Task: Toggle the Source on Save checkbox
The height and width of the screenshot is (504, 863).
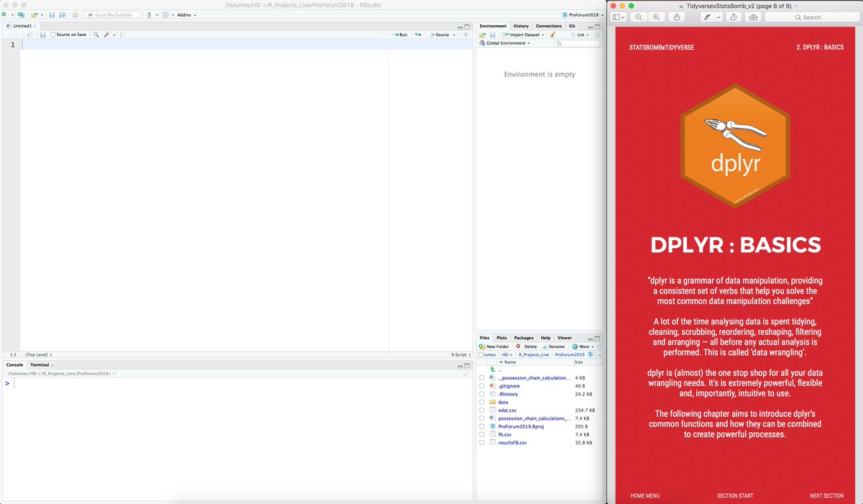Action: point(53,35)
